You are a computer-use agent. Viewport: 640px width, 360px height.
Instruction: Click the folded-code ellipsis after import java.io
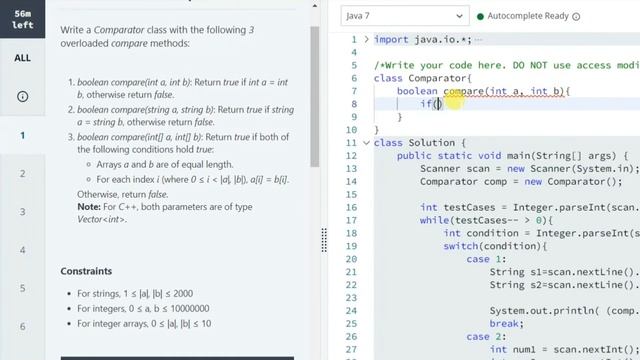[x=478, y=40]
